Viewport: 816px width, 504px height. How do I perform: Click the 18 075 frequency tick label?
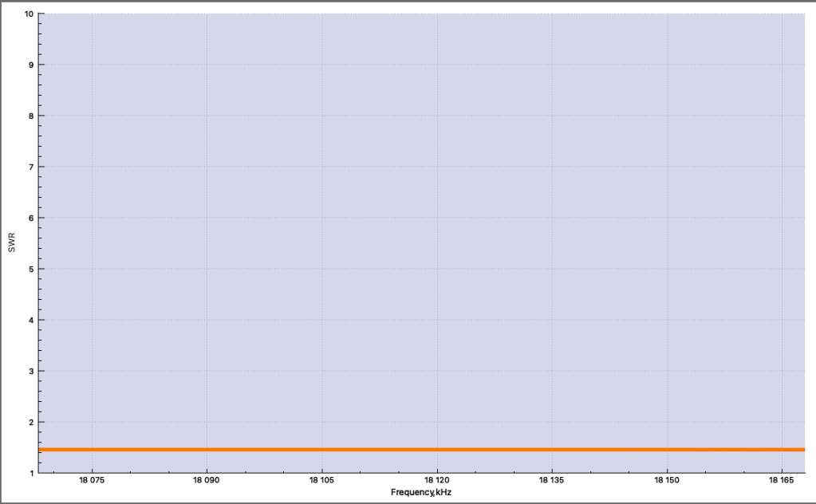pyautogui.click(x=92, y=481)
